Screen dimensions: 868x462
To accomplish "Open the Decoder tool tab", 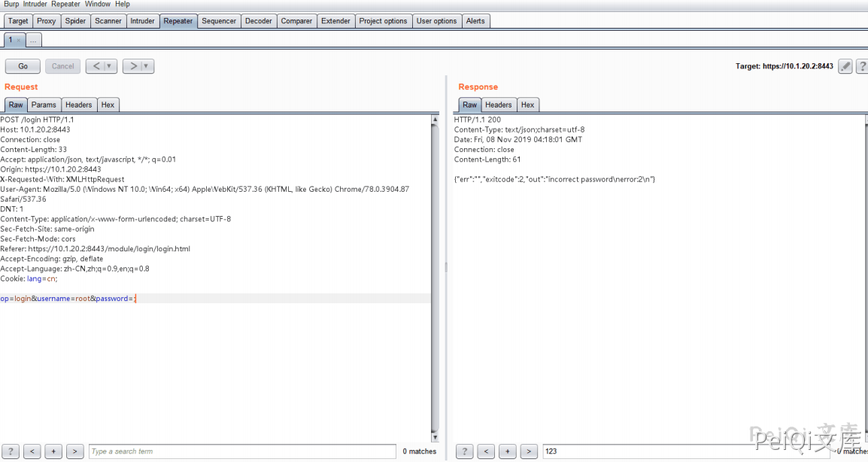I will (258, 21).
